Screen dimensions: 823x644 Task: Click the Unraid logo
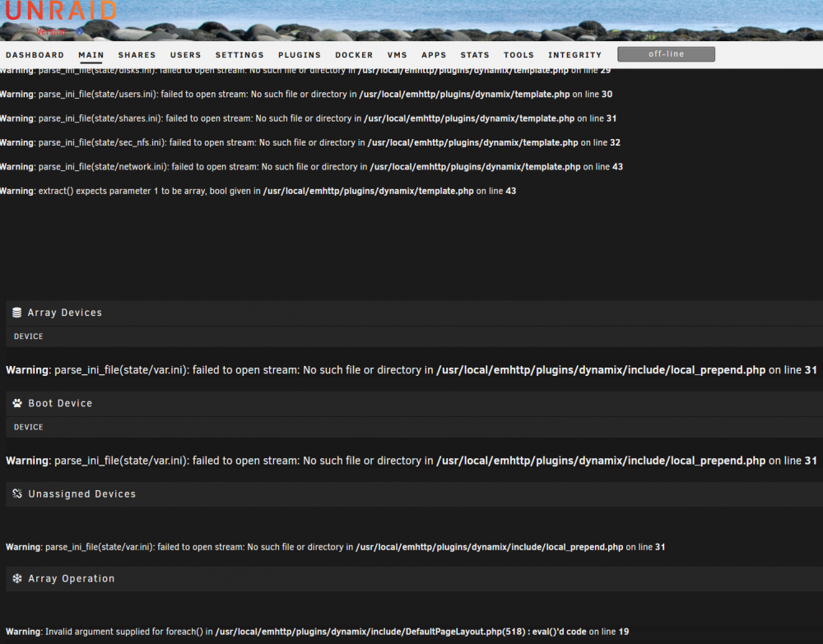61,11
